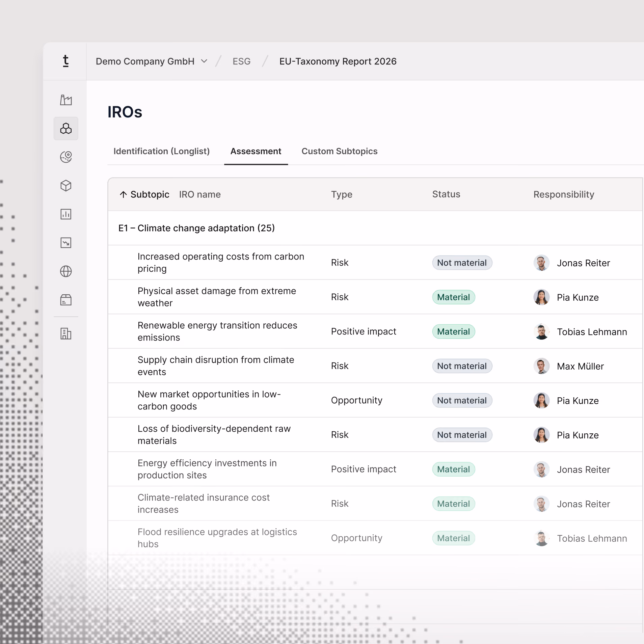The width and height of the screenshot is (644, 644).
Task: Open 'Supply chain disruption from climate events'
Action: coord(216,366)
